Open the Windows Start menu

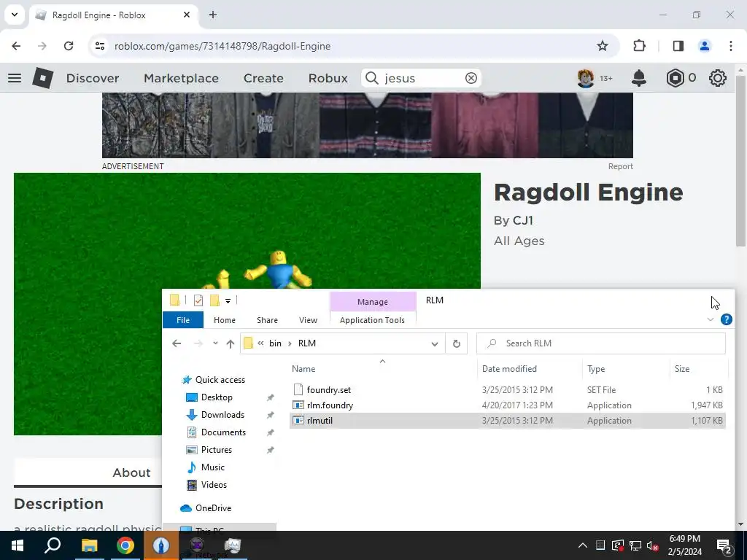pos(18,545)
